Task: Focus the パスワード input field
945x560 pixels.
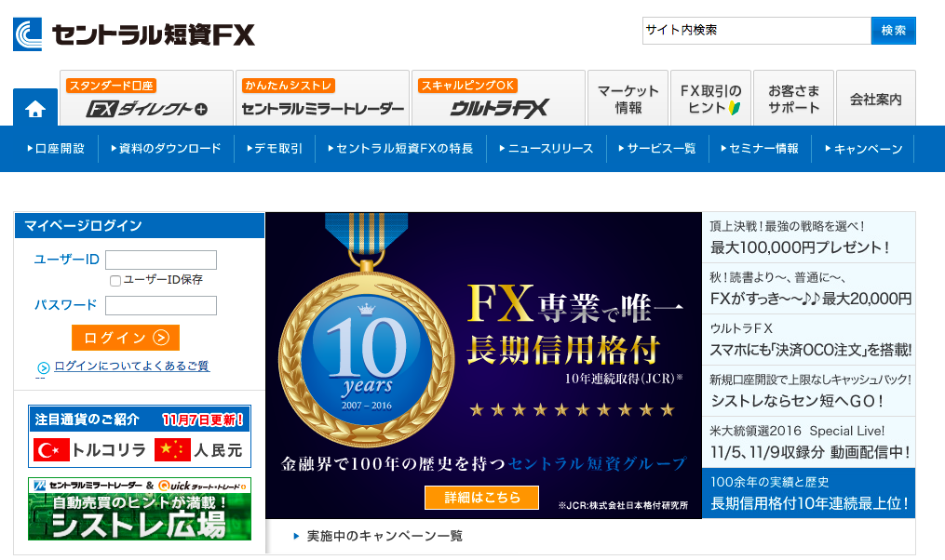Action: [x=161, y=305]
